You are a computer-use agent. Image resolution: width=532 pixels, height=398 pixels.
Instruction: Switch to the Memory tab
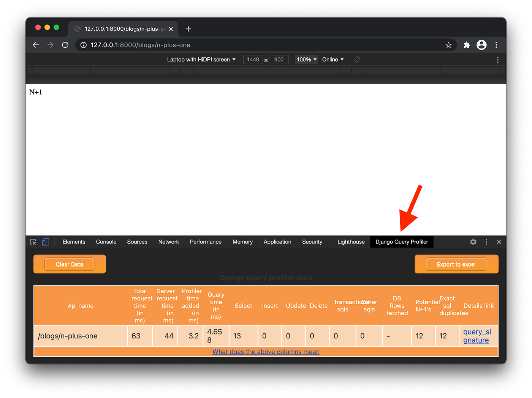coord(242,242)
